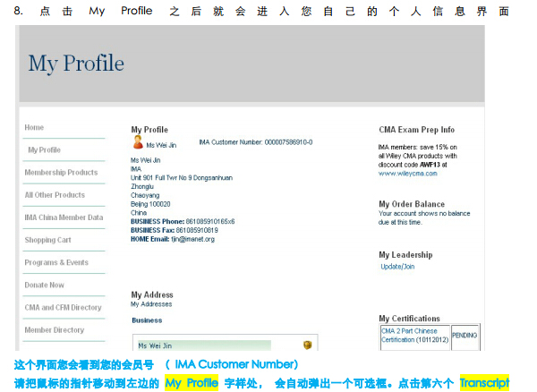Click the Update/Join leadership link
This screenshot has height=392, width=537.
pyautogui.click(x=397, y=266)
